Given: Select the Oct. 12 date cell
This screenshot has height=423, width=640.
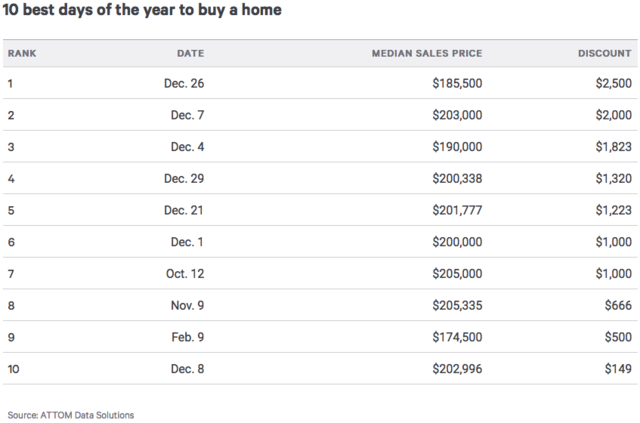Looking at the screenshot, I should point(185,274).
